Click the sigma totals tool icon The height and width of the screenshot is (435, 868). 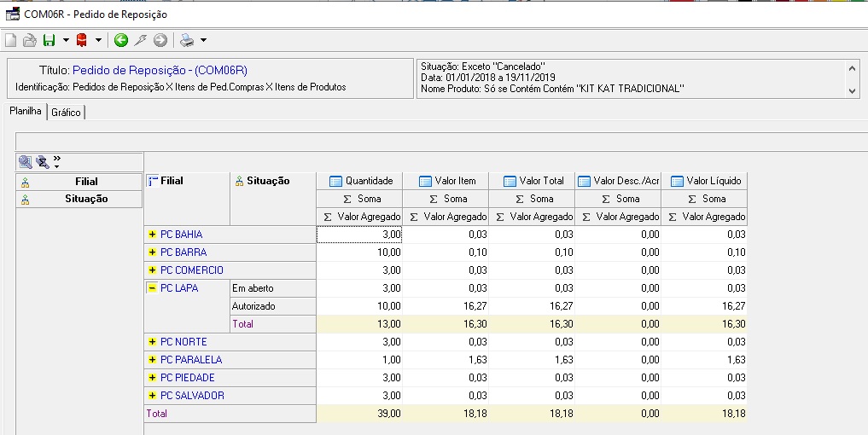(43, 161)
